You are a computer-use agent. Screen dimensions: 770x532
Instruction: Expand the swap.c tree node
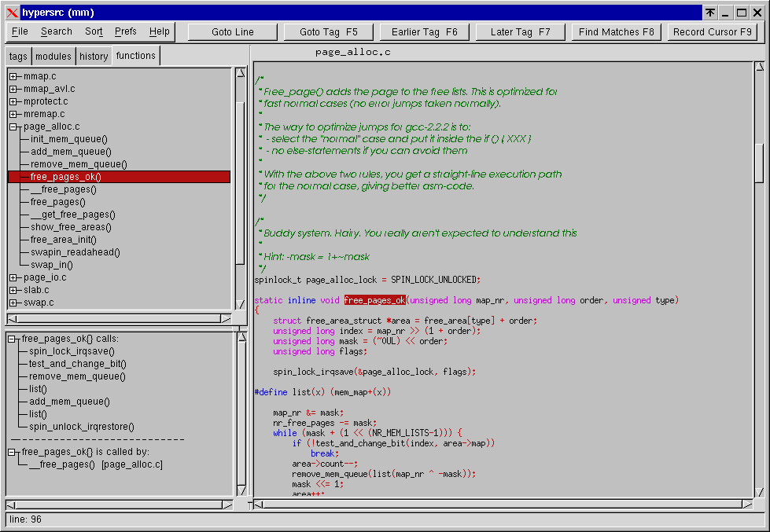click(13, 303)
